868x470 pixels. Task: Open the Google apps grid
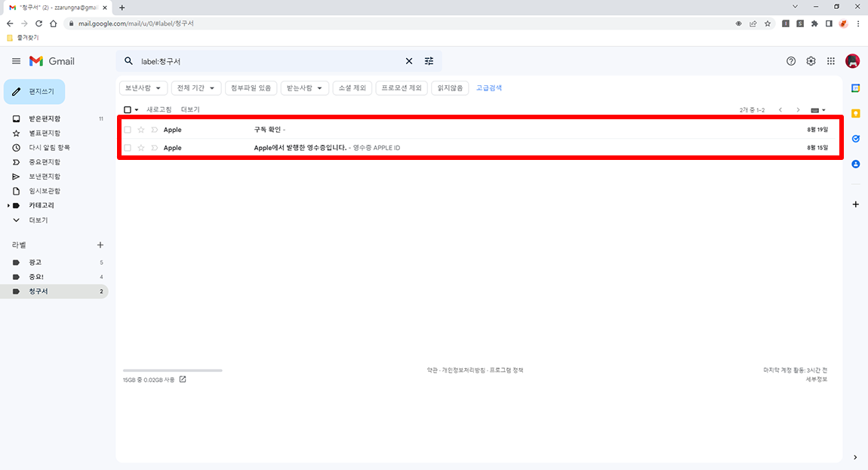coord(831,61)
